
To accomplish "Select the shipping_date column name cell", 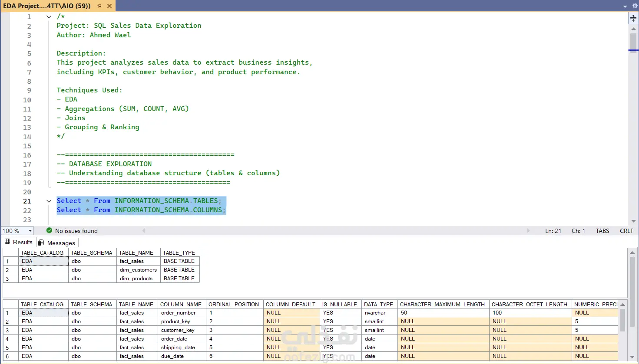I will point(181,348).
